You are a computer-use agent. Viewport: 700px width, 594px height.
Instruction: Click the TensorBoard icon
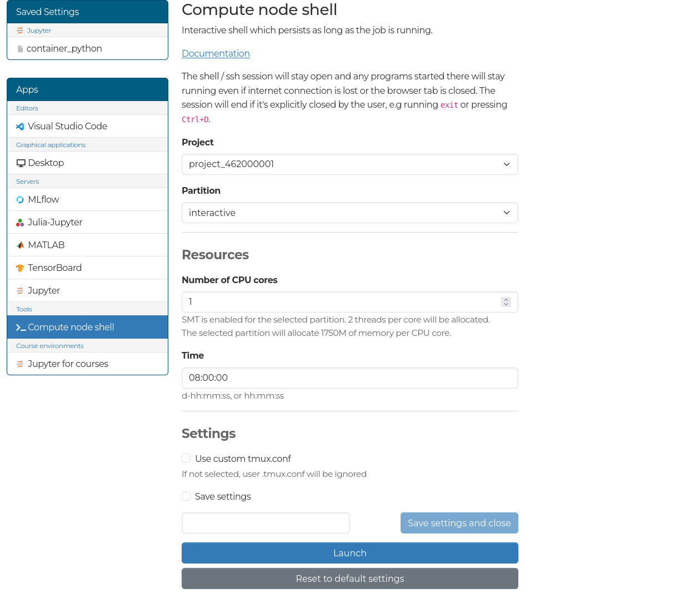19,267
